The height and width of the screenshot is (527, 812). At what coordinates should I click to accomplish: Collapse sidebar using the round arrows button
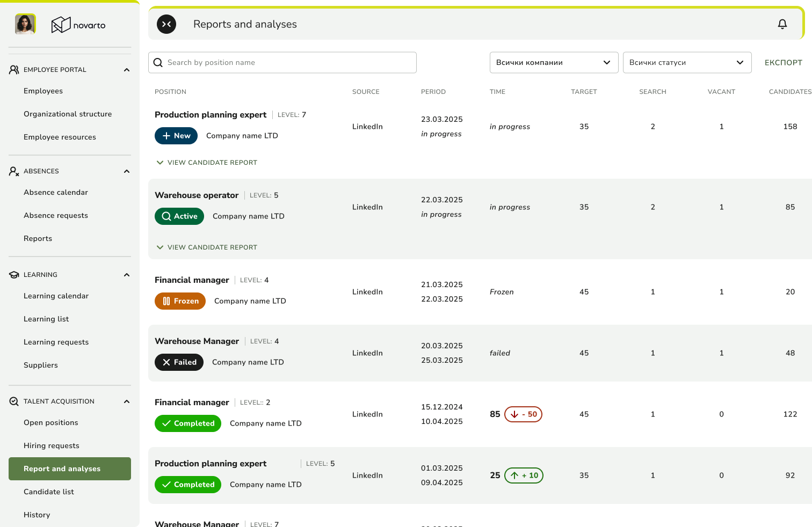(x=166, y=24)
